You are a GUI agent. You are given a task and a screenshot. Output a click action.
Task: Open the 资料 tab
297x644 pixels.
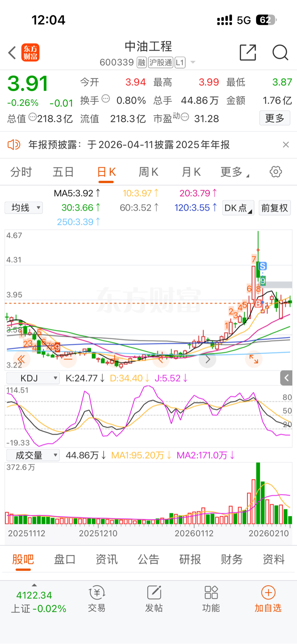pos(274,559)
